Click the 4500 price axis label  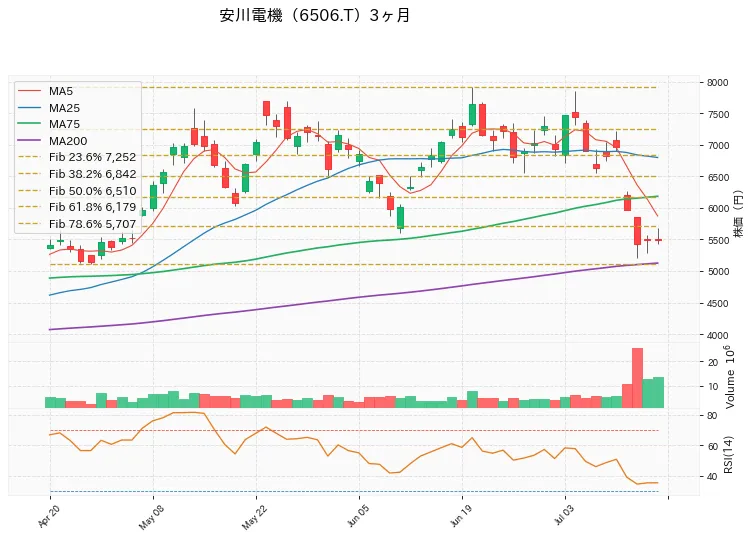(717, 303)
